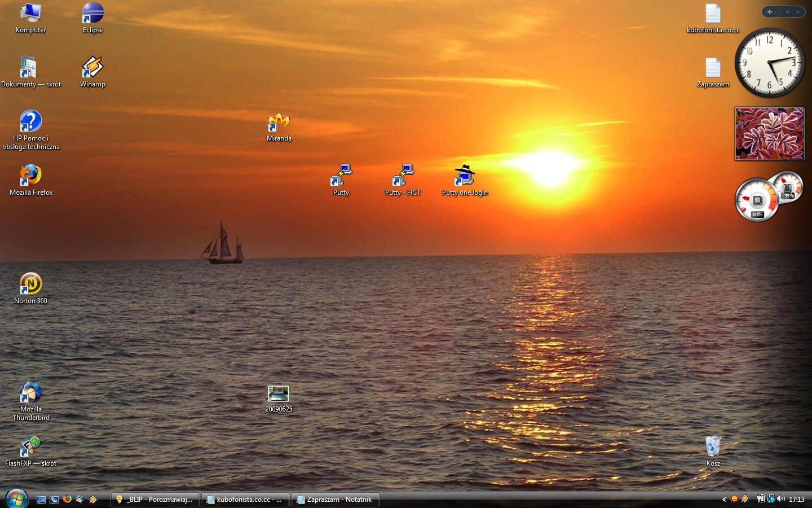Select the Zapraszam text file icon
This screenshot has height=508, width=812.
pyautogui.click(x=713, y=72)
